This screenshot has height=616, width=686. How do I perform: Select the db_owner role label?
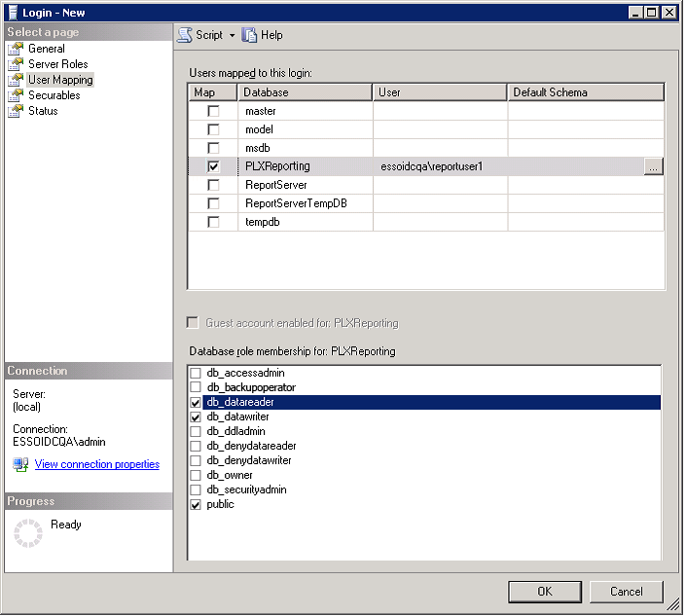pyautogui.click(x=230, y=475)
